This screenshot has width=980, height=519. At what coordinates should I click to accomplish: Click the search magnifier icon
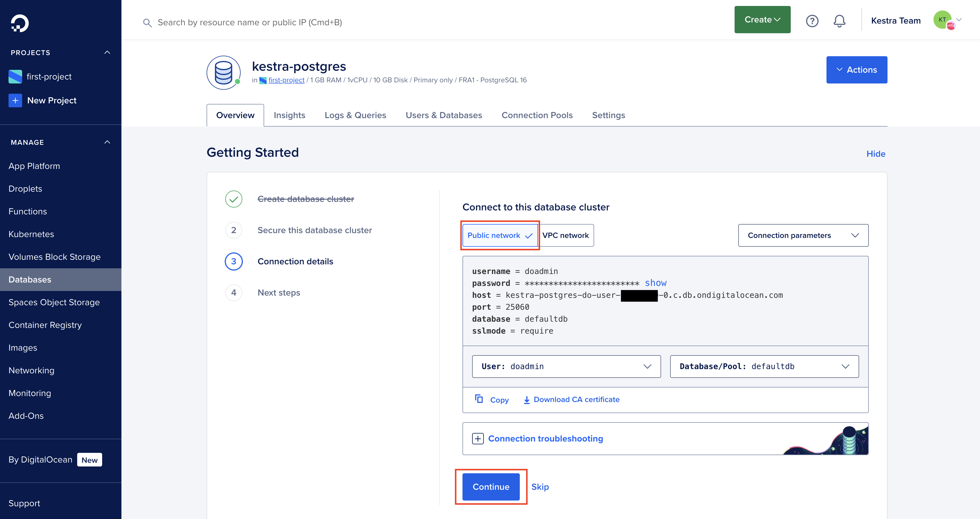tap(147, 23)
